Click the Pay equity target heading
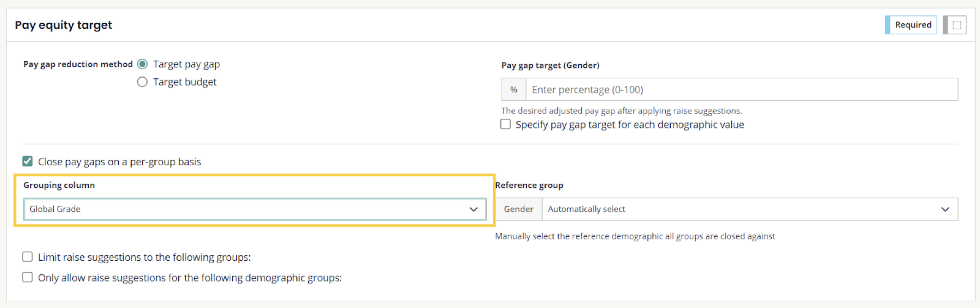Screen dimensions: 980x308 pos(63,25)
